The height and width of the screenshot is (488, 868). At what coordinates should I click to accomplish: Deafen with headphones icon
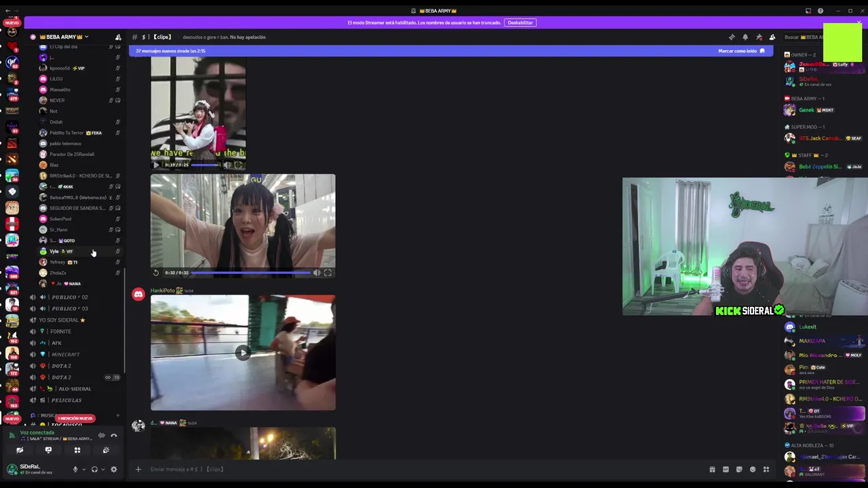(x=94, y=470)
